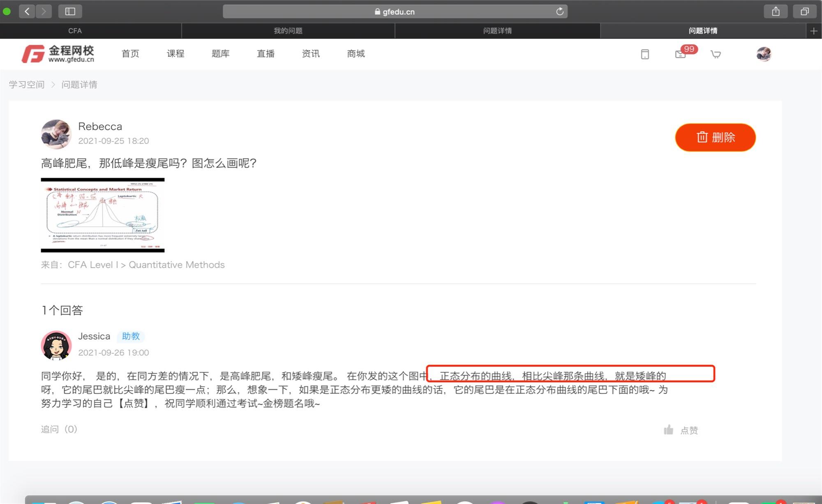
Task: Open the attached lecture slide thumbnail
Action: click(x=103, y=215)
